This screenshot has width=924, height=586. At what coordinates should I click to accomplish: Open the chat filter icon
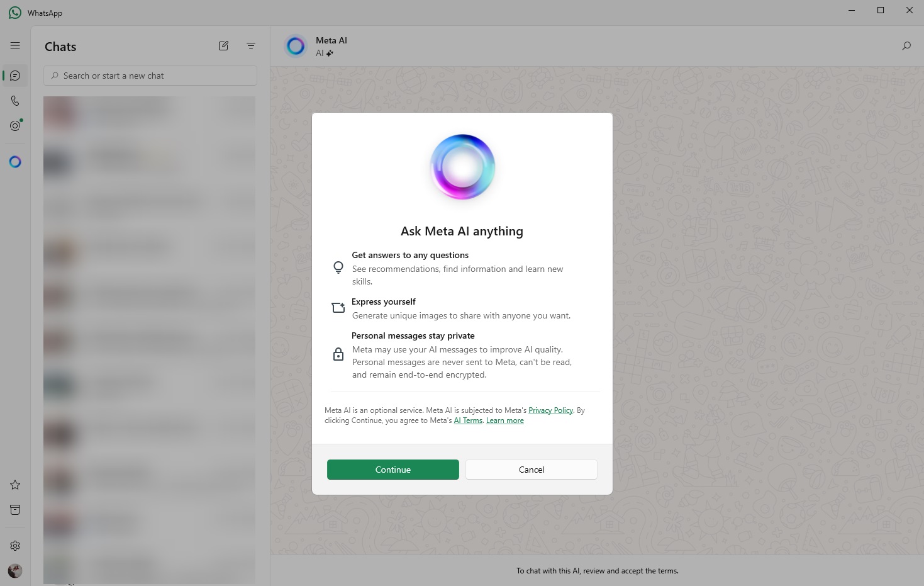click(x=251, y=45)
